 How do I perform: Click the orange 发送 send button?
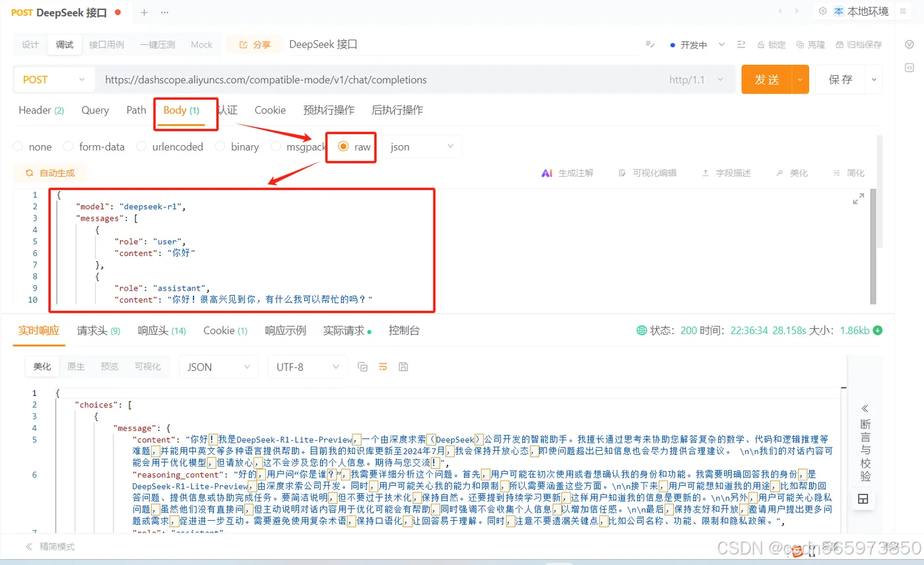click(767, 80)
